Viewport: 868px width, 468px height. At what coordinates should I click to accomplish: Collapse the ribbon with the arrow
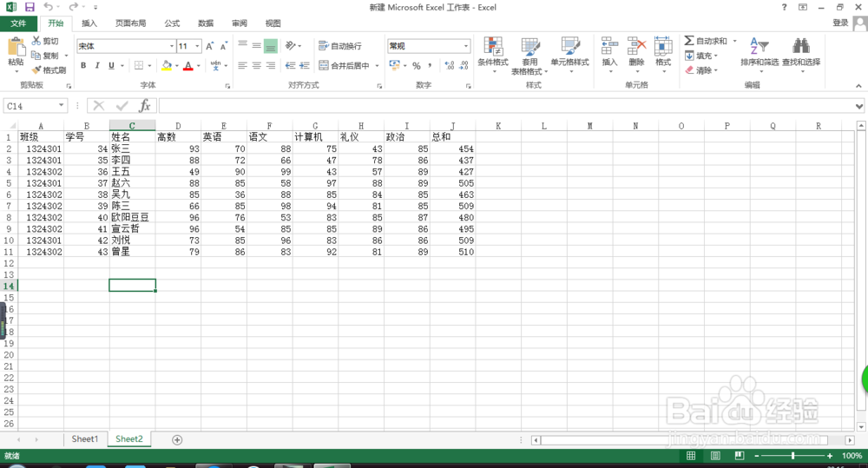[858, 86]
